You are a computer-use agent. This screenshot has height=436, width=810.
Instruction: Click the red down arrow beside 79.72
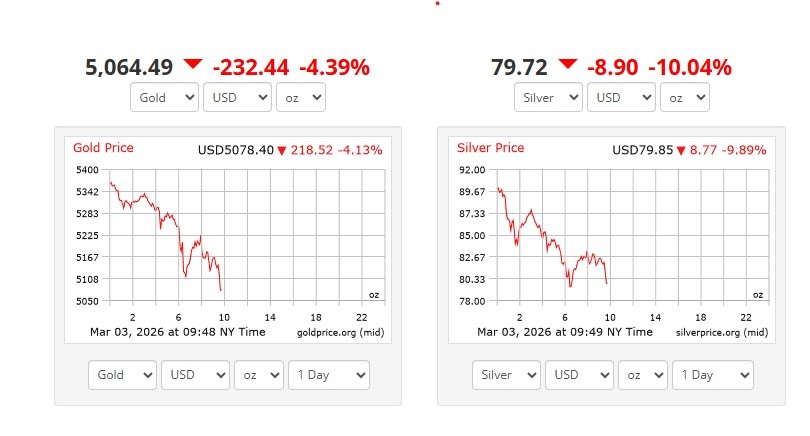point(568,65)
